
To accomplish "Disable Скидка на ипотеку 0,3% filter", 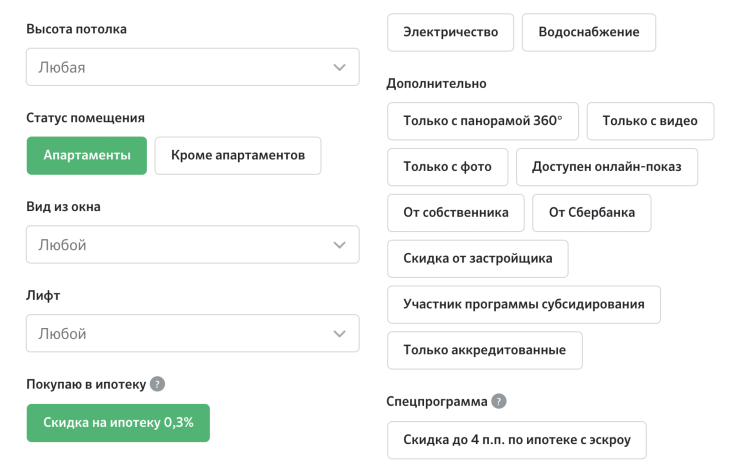I will (118, 423).
